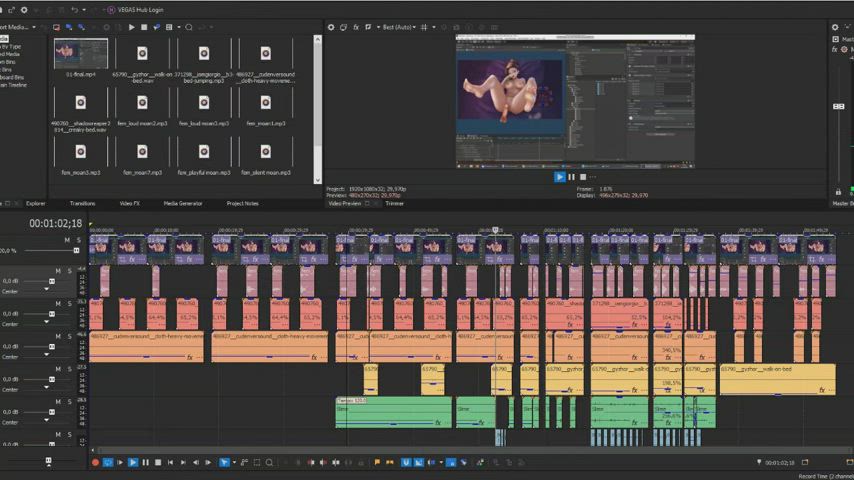
Task: Solo the audio track with red clips
Action: click(x=70, y=303)
